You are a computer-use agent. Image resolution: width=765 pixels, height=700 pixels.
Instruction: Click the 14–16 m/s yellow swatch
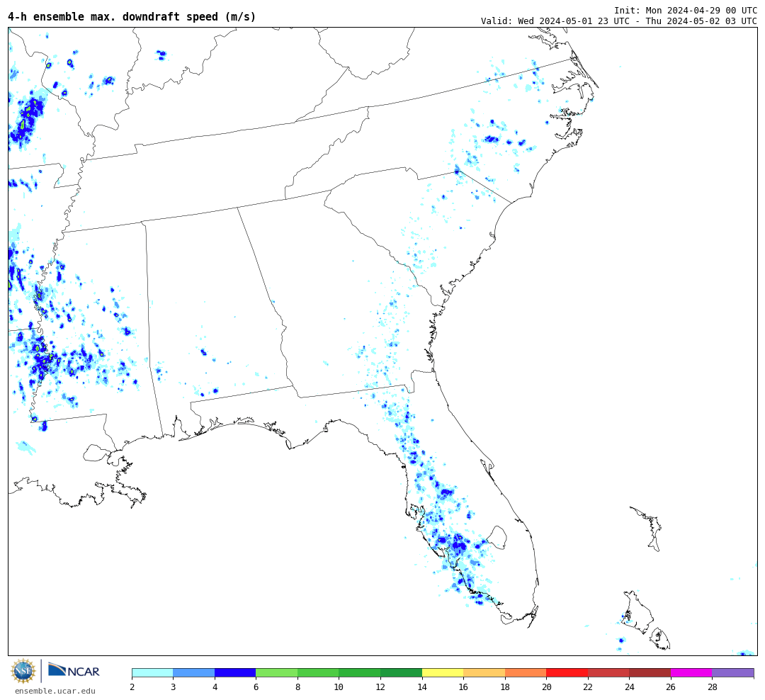(x=443, y=672)
